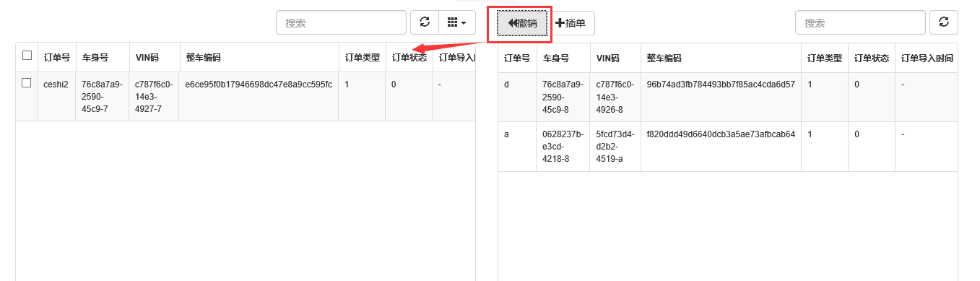This screenshot has height=281, width=980.
Task: Click right table 整车编码 column header
Action: pos(664,58)
